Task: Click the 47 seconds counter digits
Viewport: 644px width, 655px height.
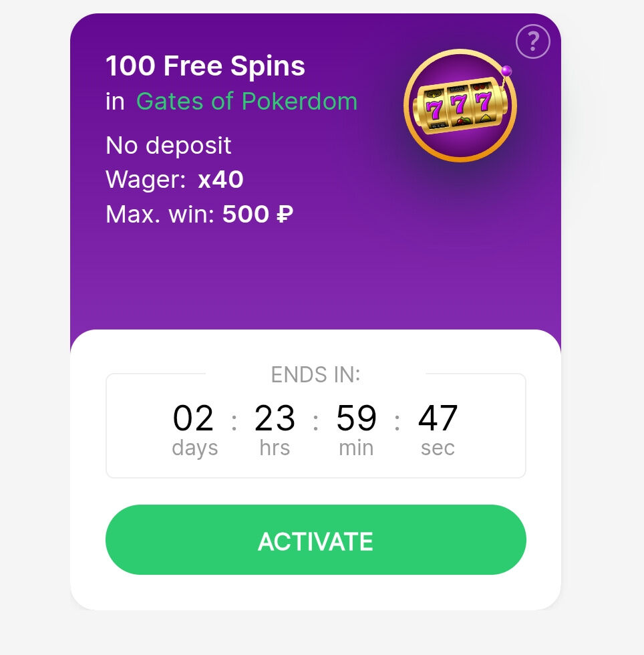Action: point(438,418)
